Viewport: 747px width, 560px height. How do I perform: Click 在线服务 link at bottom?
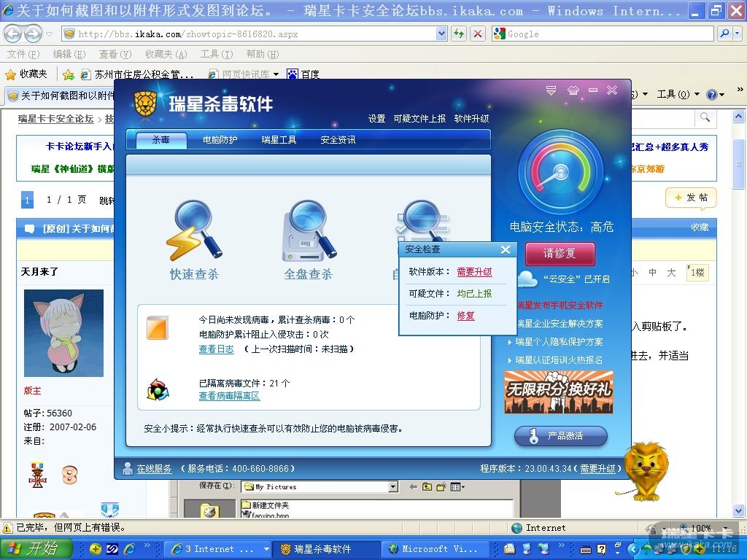(154, 469)
